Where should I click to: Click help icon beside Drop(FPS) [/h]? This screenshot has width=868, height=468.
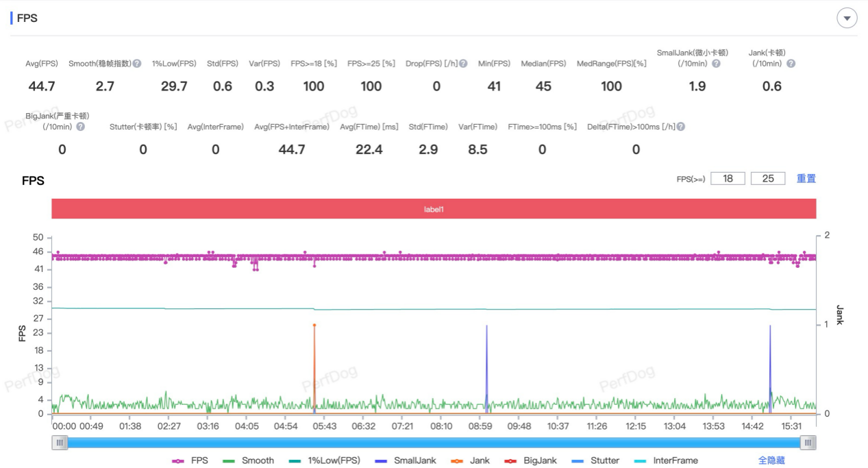pos(463,64)
